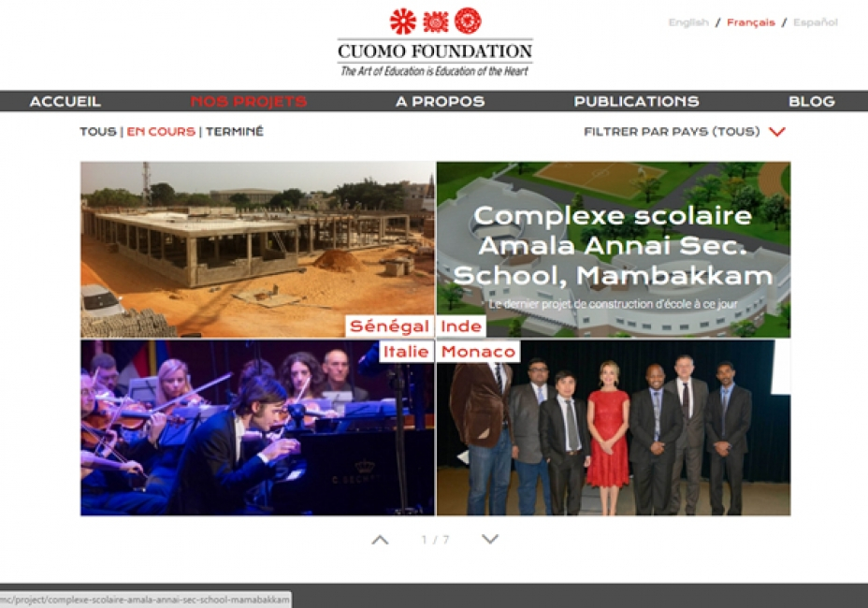Open the Accueil menu item
Viewport: 868px width, 608px height.
click(x=65, y=101)
